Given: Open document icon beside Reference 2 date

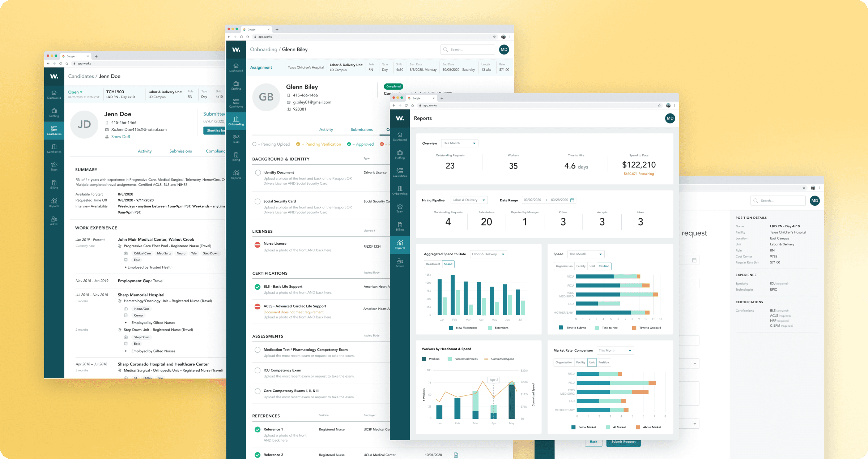Looking at the screenshot, I should (x=456, y=455).
